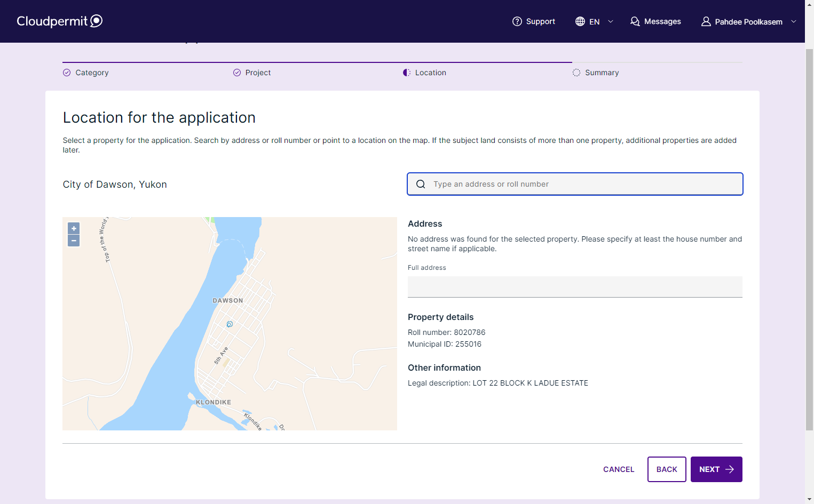Open Messages
This screenshot has height=504, width=814.
coord(655,21)
